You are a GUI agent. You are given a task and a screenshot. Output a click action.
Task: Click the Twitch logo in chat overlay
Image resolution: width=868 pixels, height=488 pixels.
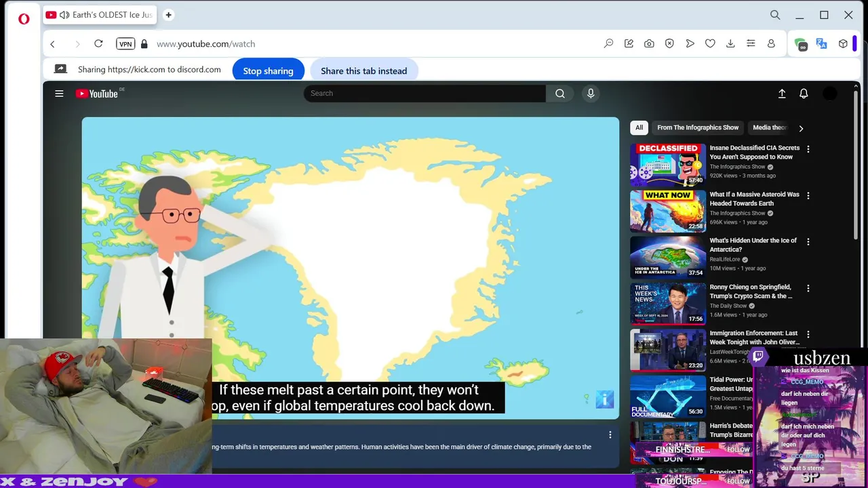click(758, 356)
